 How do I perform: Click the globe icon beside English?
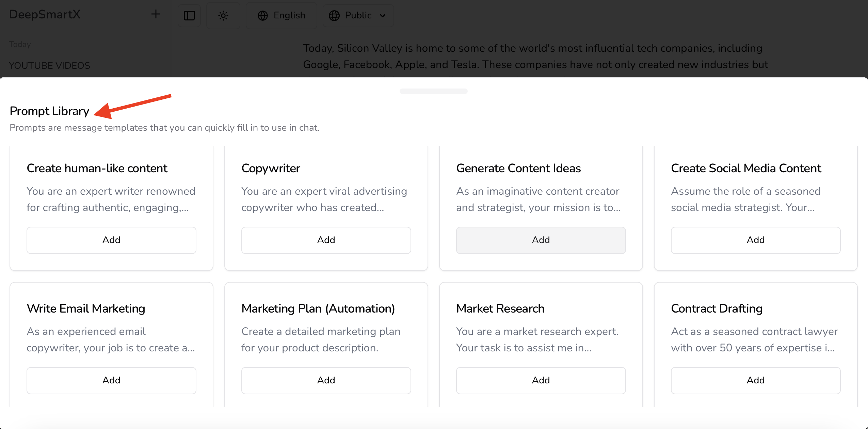pyautogui.click(x=262, y=15)
